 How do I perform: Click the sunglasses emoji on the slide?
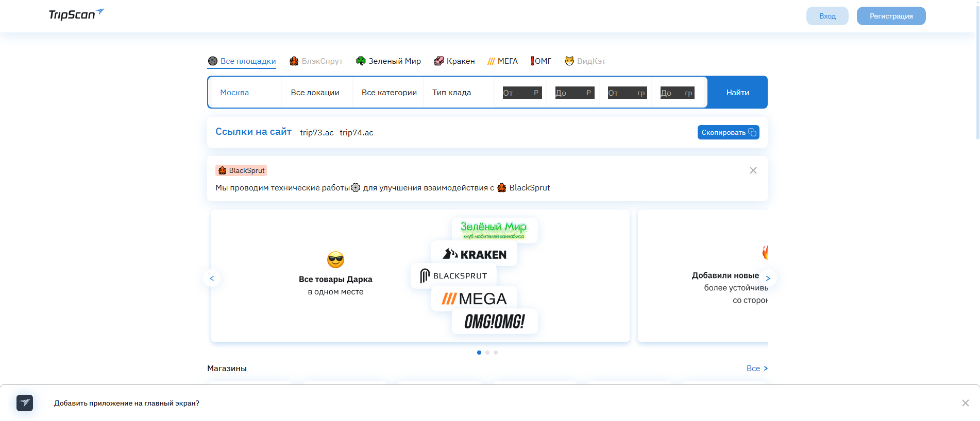(x=335, y=259)
